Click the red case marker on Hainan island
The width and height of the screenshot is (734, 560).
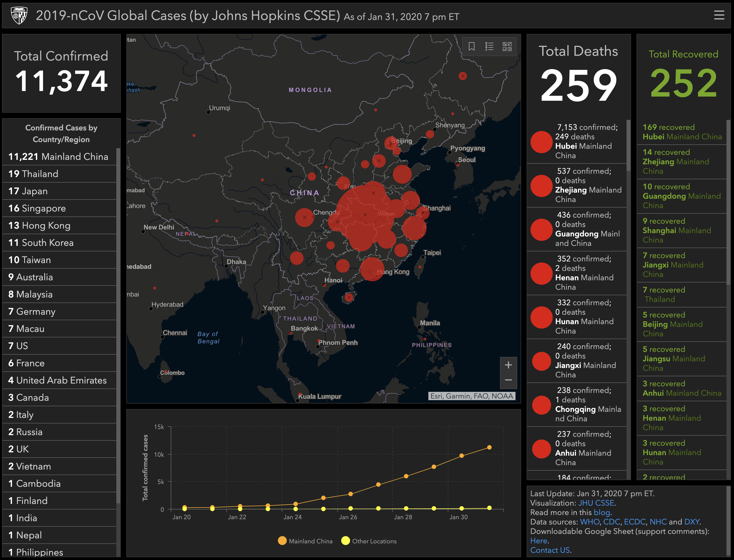[x=349, y=297]
